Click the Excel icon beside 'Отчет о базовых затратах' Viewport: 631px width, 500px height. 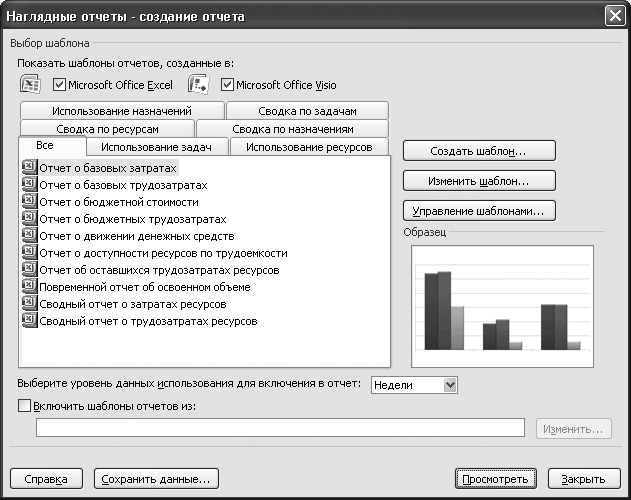[28, 169]
